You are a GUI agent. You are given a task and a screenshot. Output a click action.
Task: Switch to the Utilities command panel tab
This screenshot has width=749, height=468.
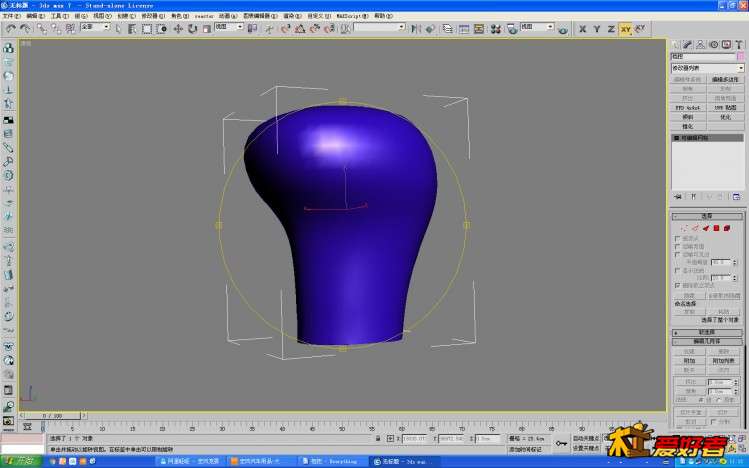[x=738, y=44]
